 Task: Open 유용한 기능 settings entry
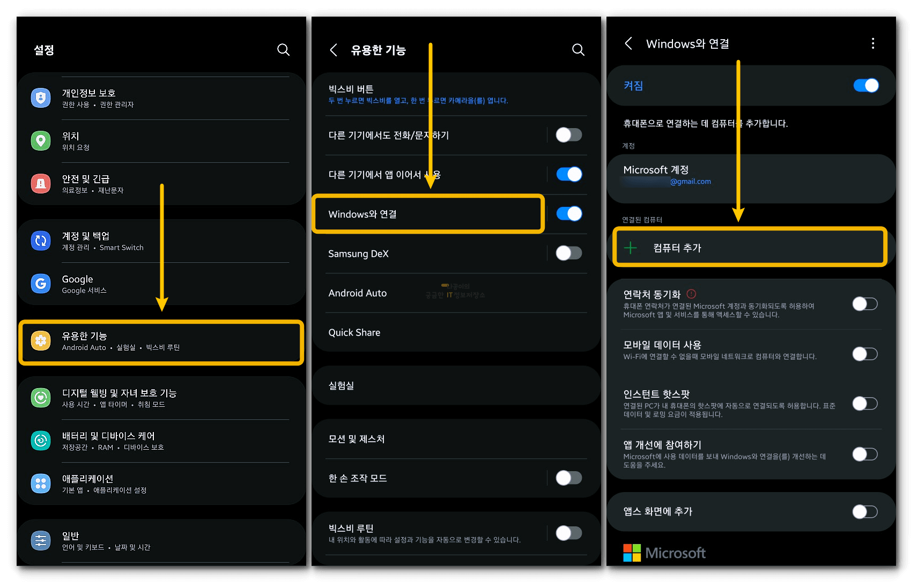pyautogui.click(x=161, y=341)
